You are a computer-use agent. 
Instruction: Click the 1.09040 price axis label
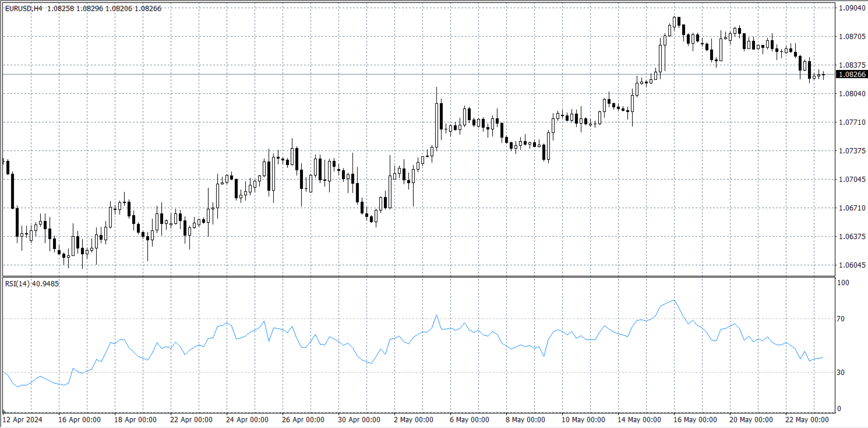pyautogui.click(x=852, y=8)
